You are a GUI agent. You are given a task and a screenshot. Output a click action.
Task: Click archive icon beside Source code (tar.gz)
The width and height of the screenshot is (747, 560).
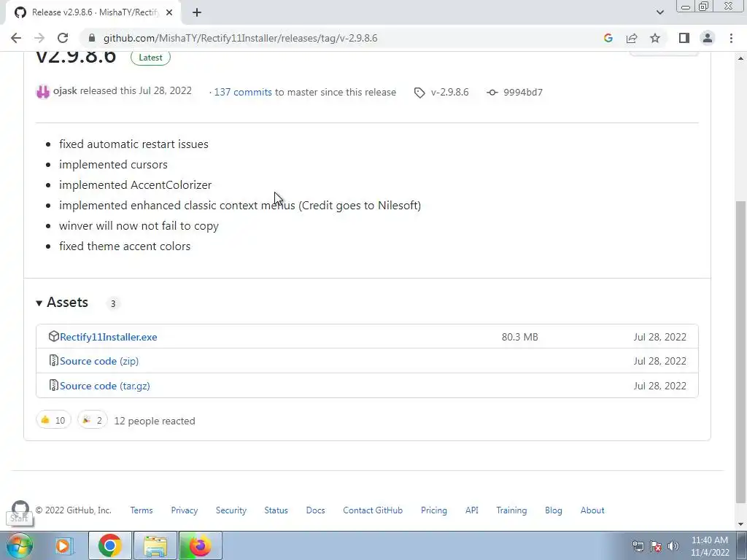(54, 385)
